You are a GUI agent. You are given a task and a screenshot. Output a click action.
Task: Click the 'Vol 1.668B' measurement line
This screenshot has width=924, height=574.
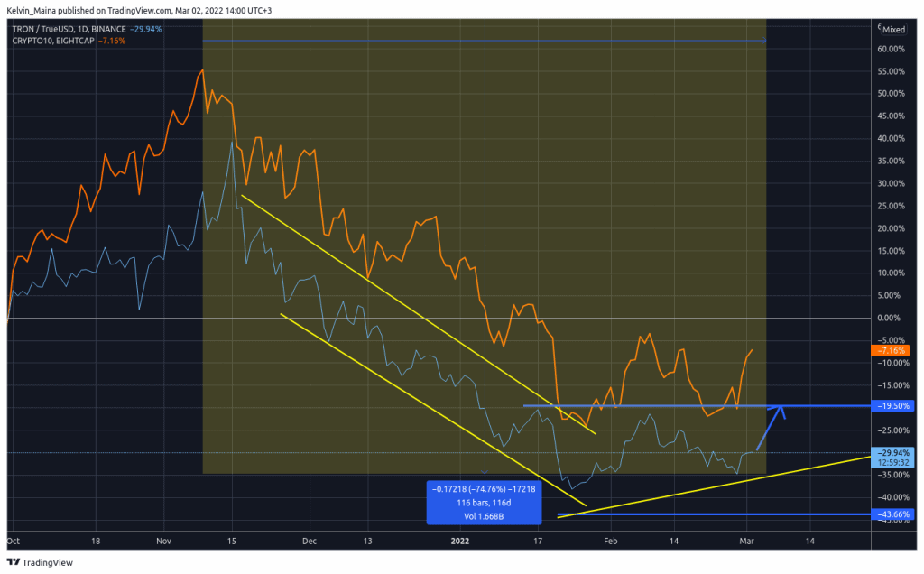484,516
